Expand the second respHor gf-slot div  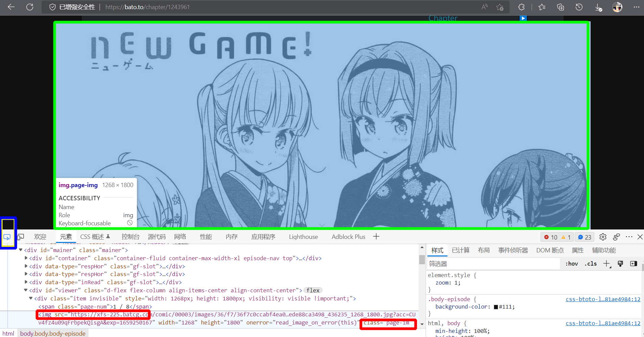point(26,274)
